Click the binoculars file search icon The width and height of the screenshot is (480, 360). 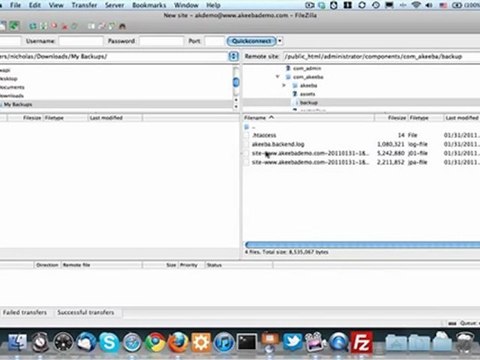[x=122, y=26]
